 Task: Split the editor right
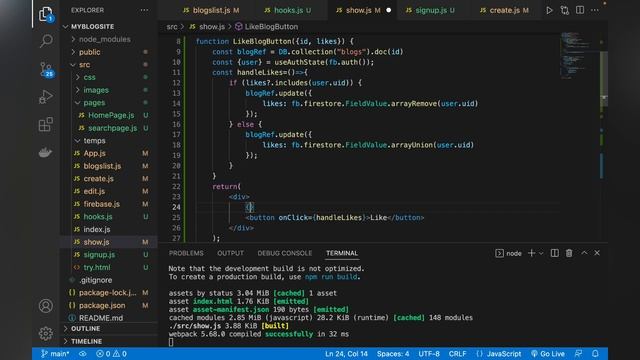pos(580,10)
